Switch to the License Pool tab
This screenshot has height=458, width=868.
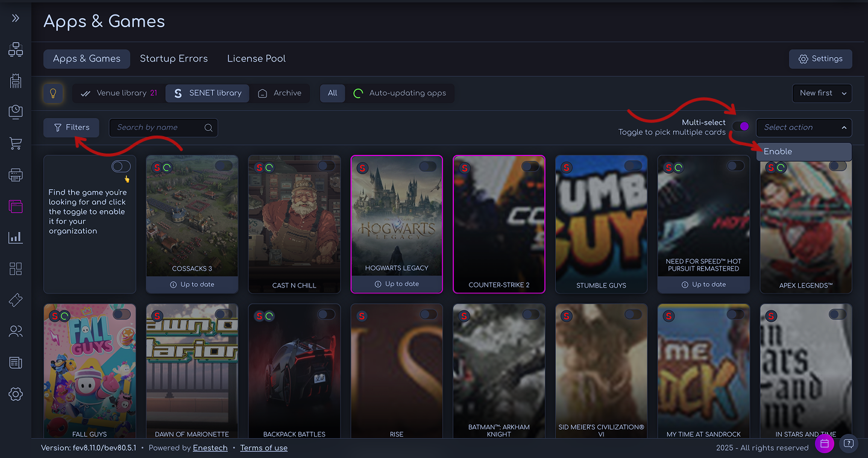pos(256,58)
